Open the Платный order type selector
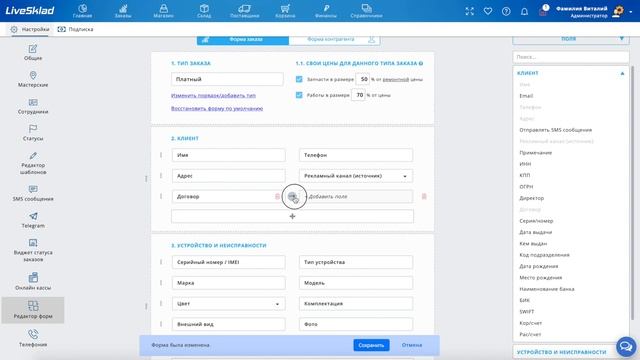The image size is (640, 360). (227, 79)
